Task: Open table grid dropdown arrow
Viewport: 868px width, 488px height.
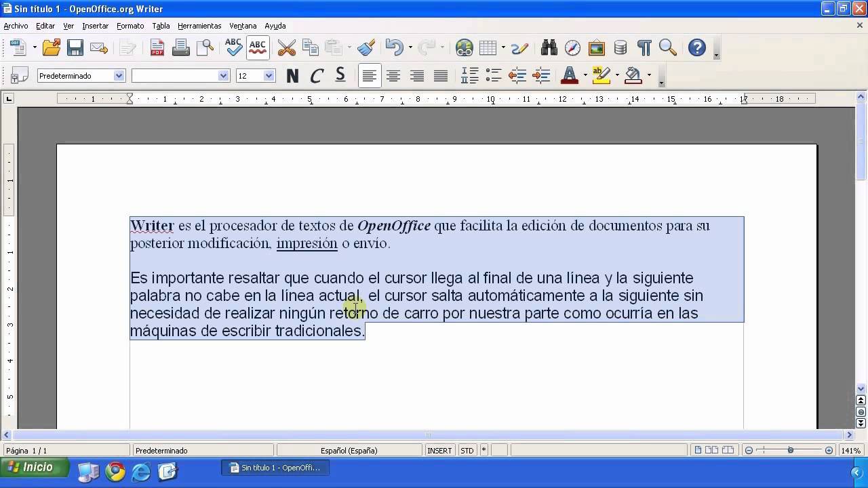Action: click(x=503, y=48)
